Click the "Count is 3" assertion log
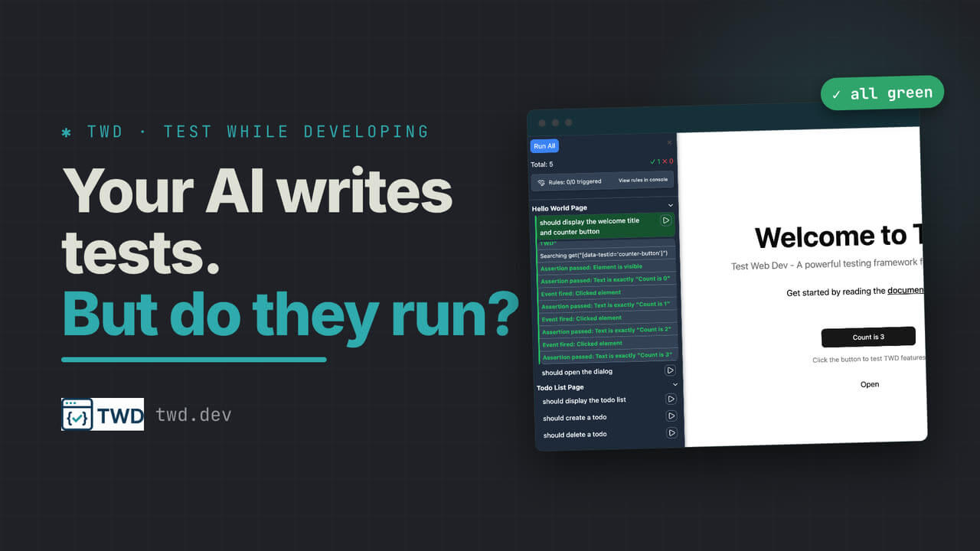The width and height of the screenshot is (980, 551). pyautogui.click(x=609, y=356)
